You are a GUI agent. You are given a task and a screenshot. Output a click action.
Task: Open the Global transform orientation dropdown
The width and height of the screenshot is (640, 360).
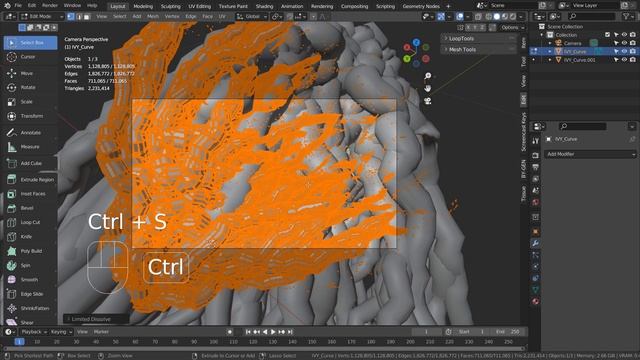click(x=251, y=16)
